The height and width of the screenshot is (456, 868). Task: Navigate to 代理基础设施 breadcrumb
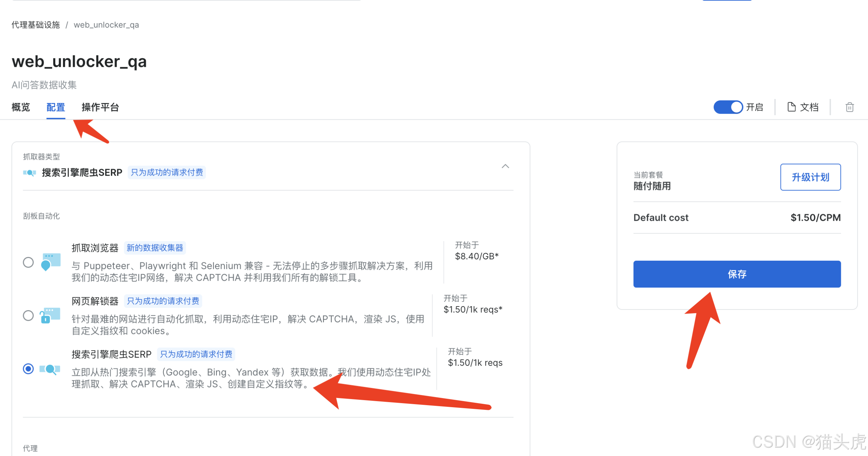pos(35,25)
